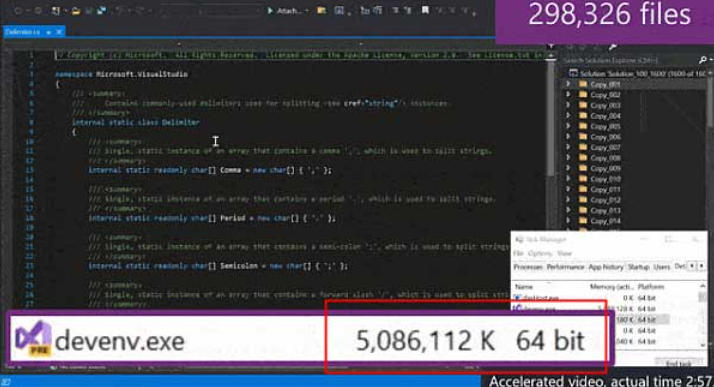714x387 pixels.
Task: Click the wrench properties icon in Solution Explorer
Action: 612,47
